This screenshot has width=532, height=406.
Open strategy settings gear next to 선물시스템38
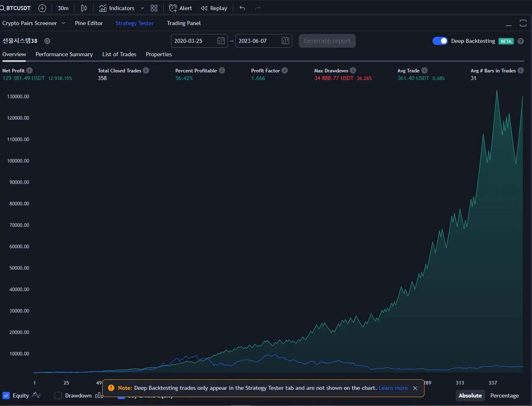click(x=47, y=41)
